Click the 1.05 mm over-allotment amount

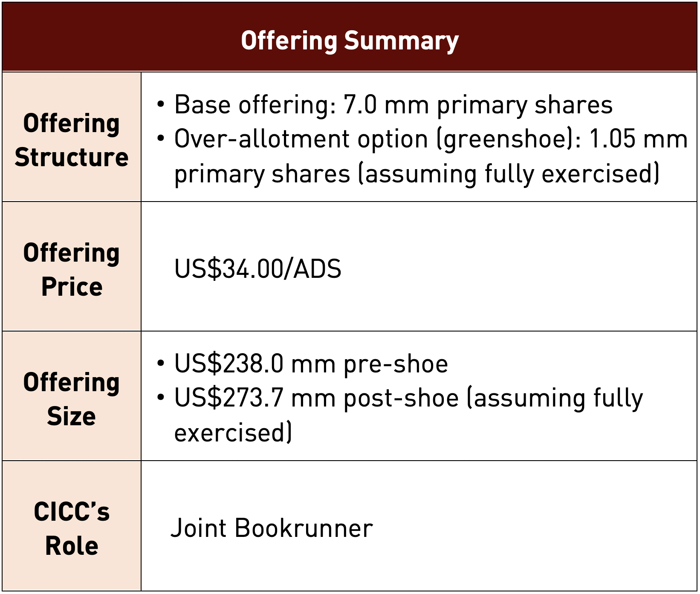[x=638, y=139]
